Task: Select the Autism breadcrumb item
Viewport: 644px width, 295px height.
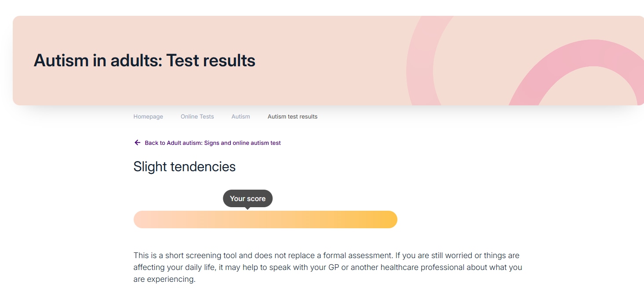Action: [x=240, y=117]
